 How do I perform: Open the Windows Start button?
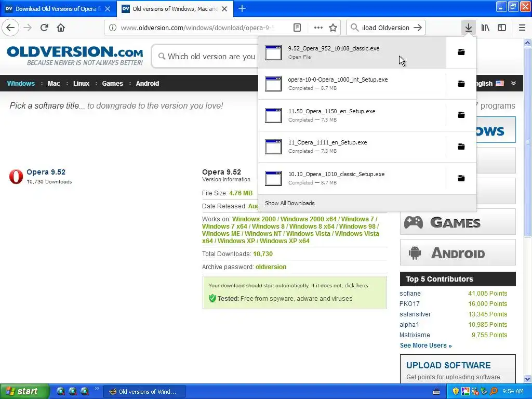pyautogui.click(x=24, y=391)
